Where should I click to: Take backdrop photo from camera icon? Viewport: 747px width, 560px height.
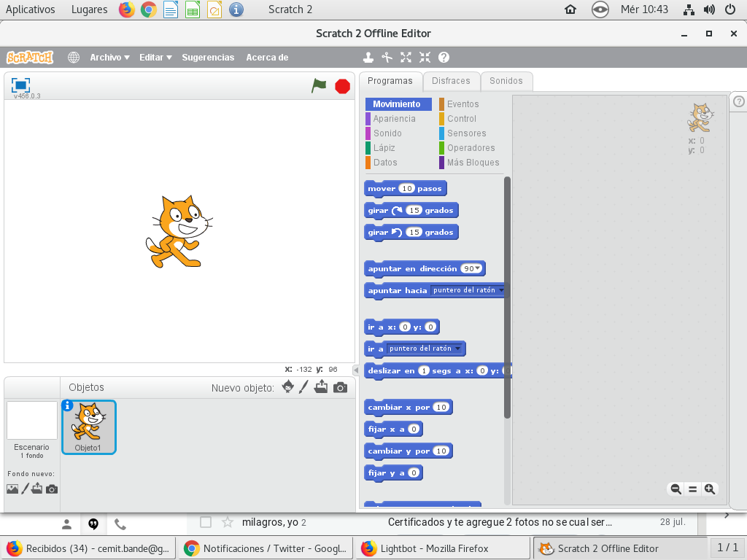[52, 489]
